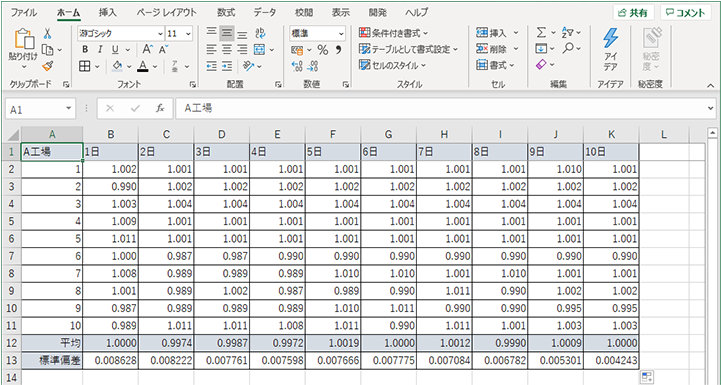Toggle italic formatting
Screen dimensions: 721x385
coord(100,50)
